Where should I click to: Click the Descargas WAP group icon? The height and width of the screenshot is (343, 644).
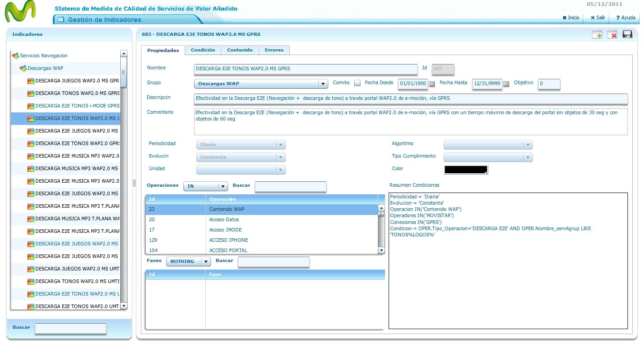click(x=23, y=68)
